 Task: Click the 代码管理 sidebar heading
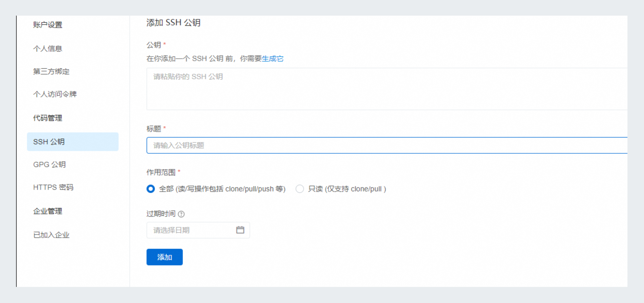coord(47,118)
